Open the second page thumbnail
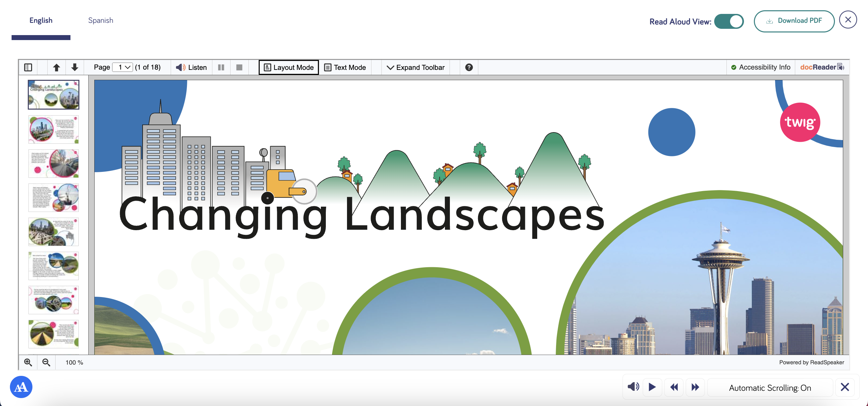The width and height of the screenshot is (868, 406). pyautogui.click(x=54, y=129)
